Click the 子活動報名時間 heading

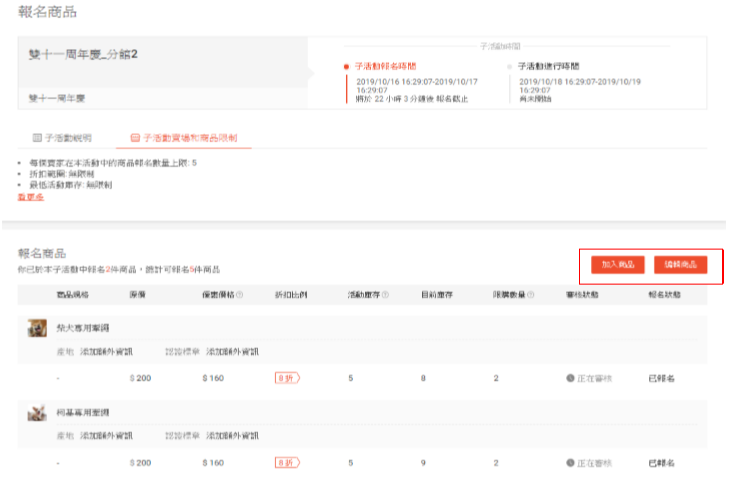(386, 66)
